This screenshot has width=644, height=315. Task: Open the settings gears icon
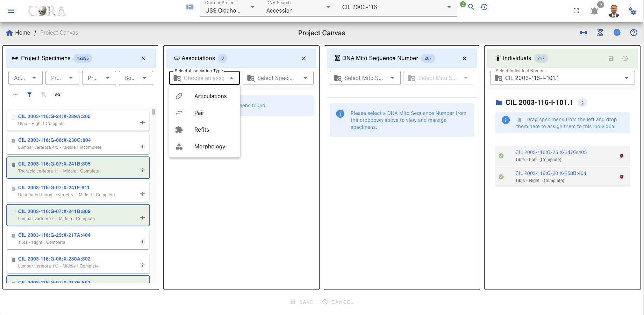(x=632, y=11)
